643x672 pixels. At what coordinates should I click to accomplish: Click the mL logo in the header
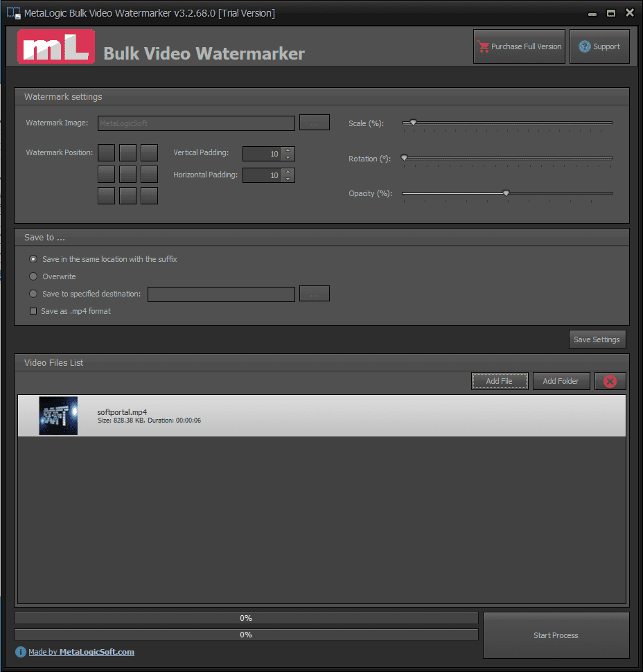[x=56, y=46]
